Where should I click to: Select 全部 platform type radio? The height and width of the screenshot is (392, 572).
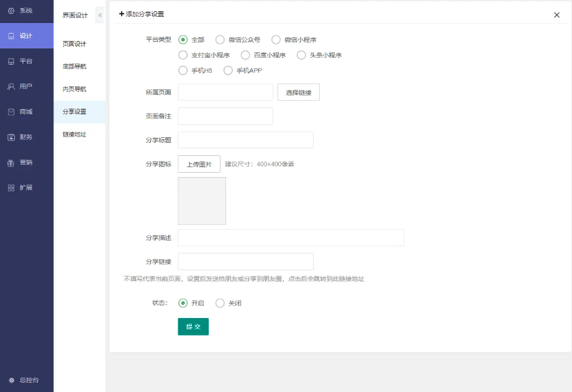pyautogui.click(x=183, y=39)
